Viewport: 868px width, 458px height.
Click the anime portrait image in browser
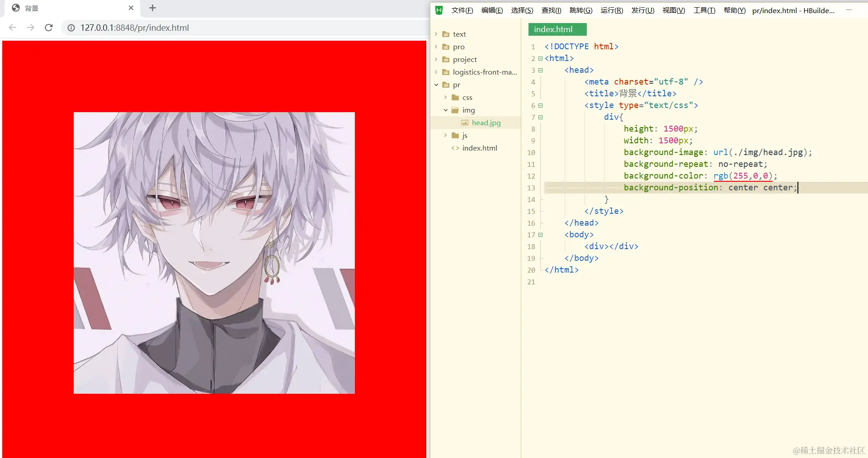[x=214, y=253]
